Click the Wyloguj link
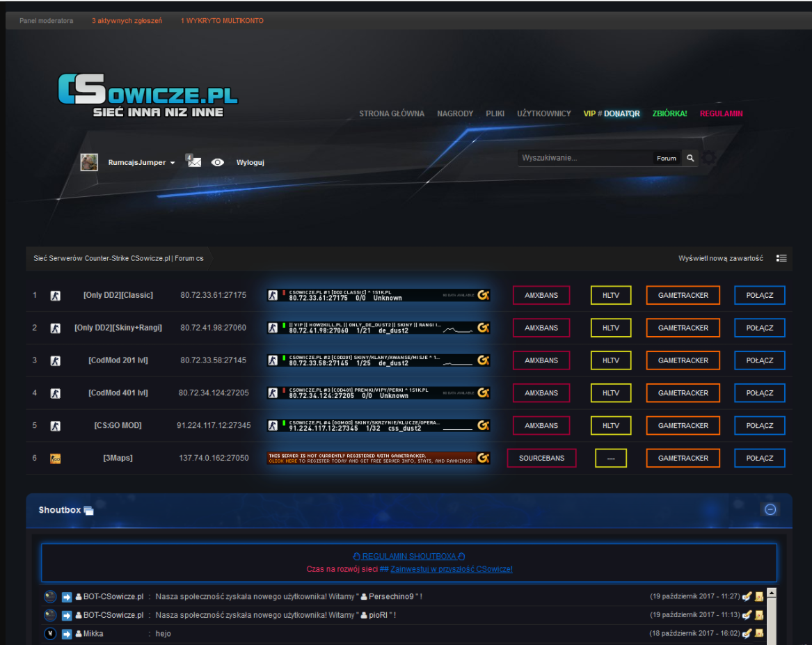The width and height of the screenshot is (812, 645). tap(250, 163)
